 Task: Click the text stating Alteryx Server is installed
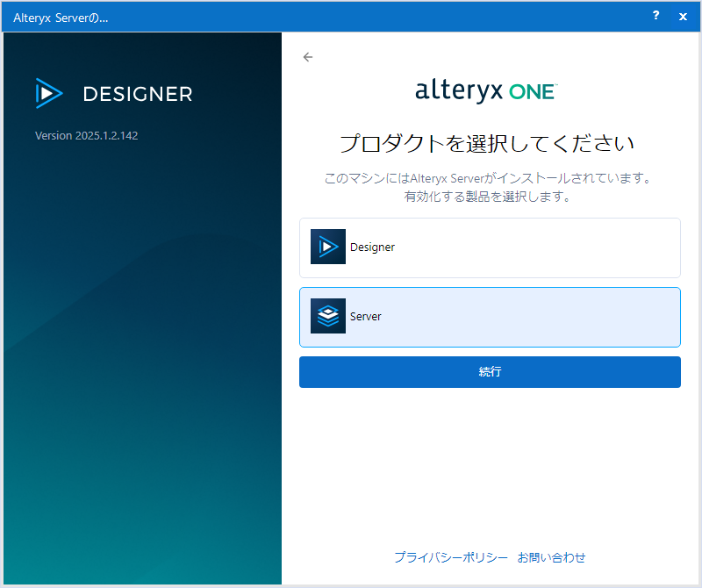[488, 178]
